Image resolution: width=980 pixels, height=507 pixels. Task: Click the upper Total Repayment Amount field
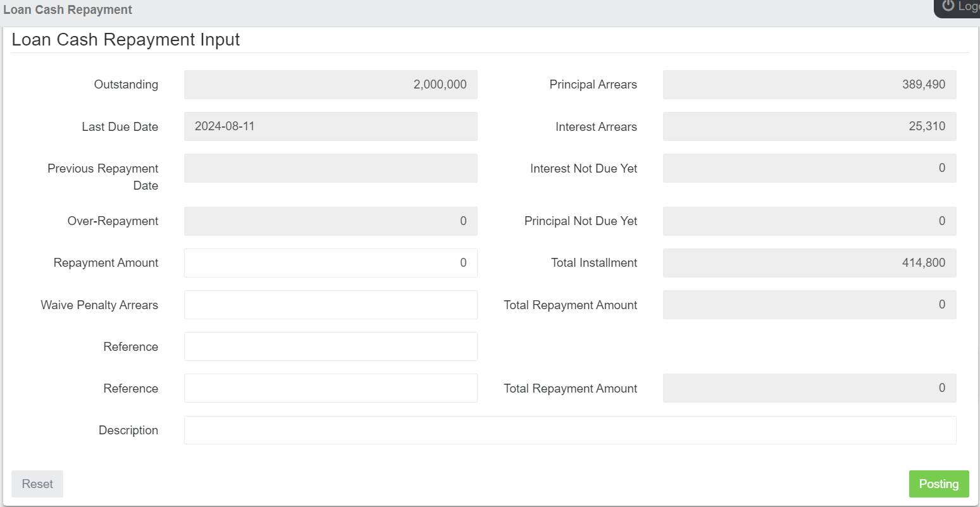pos(809,305)
